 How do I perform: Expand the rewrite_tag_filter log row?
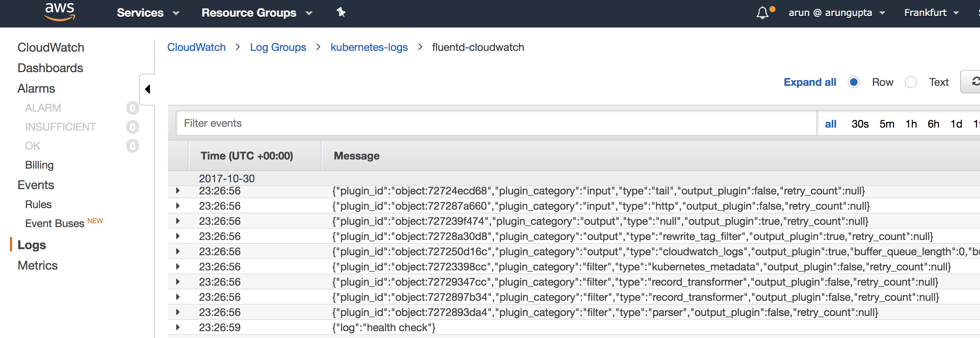click(178, 236)
